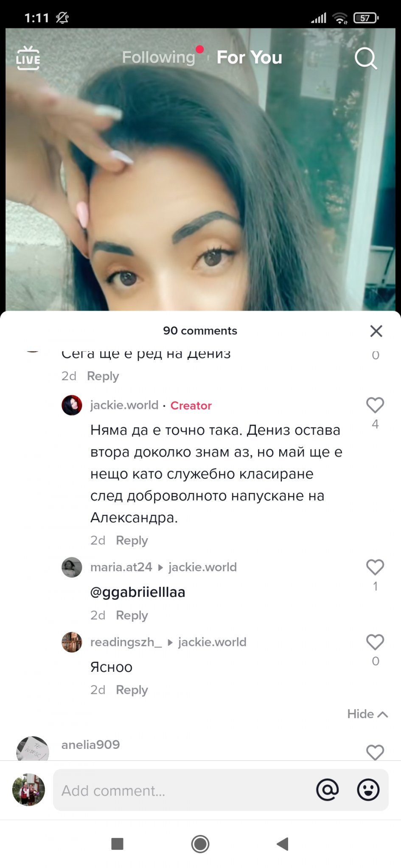Open the emoji picker icon
The height and width of the screenshot is (868, 401).
pos(368,790)
